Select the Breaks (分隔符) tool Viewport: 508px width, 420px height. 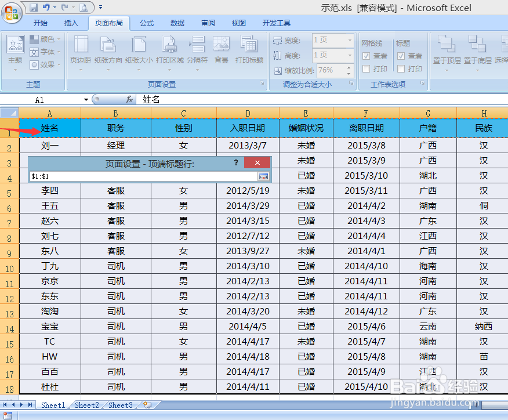(x=198, y=51)
